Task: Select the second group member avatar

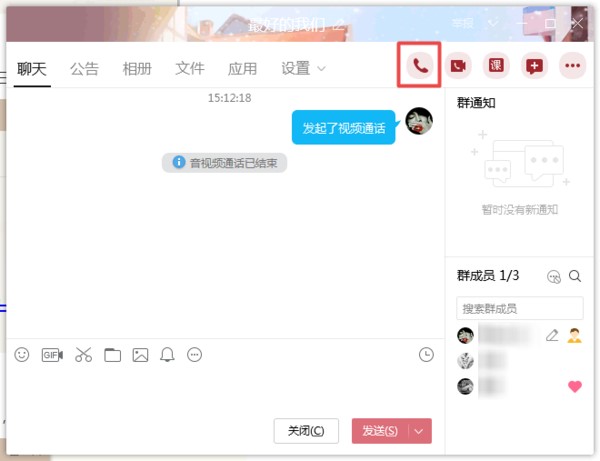Action: click(x=465, y=361)
